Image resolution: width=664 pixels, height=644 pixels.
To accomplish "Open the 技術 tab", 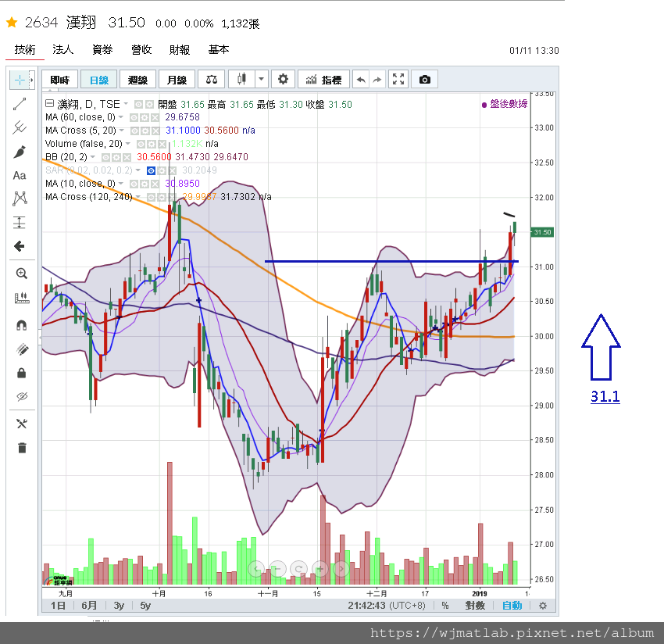I will (25, 49).
